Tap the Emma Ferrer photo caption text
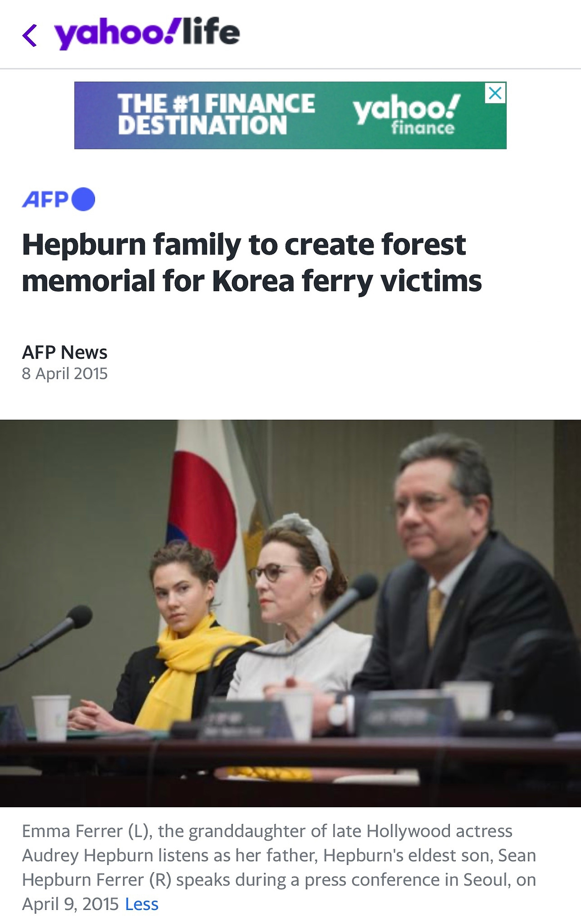Image resolution: width=581 pixels, height=924 pixels. point(279,868)
